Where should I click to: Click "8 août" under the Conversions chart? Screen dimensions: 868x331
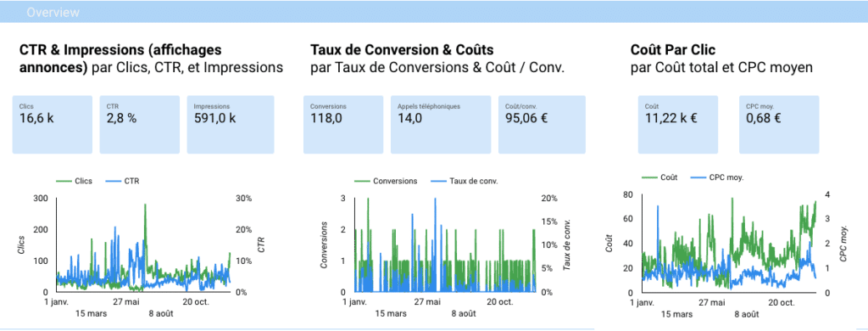click(x=463, y=314)
